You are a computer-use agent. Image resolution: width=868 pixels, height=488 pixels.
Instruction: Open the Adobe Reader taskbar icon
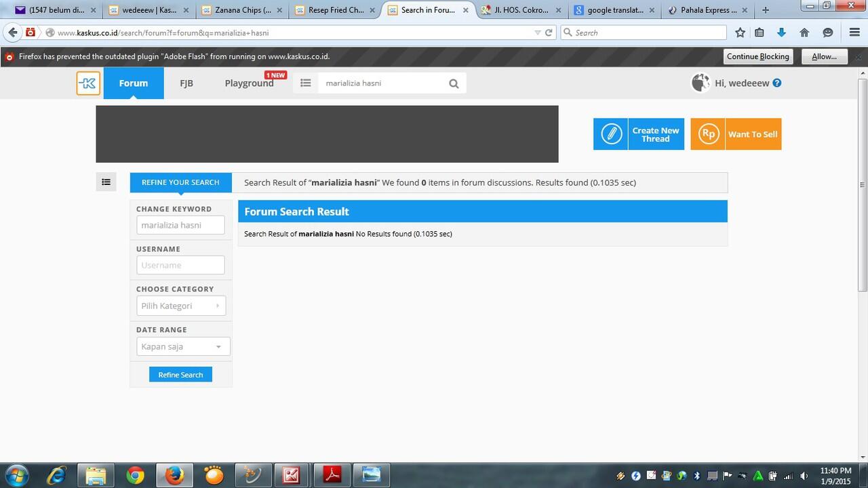332,475
